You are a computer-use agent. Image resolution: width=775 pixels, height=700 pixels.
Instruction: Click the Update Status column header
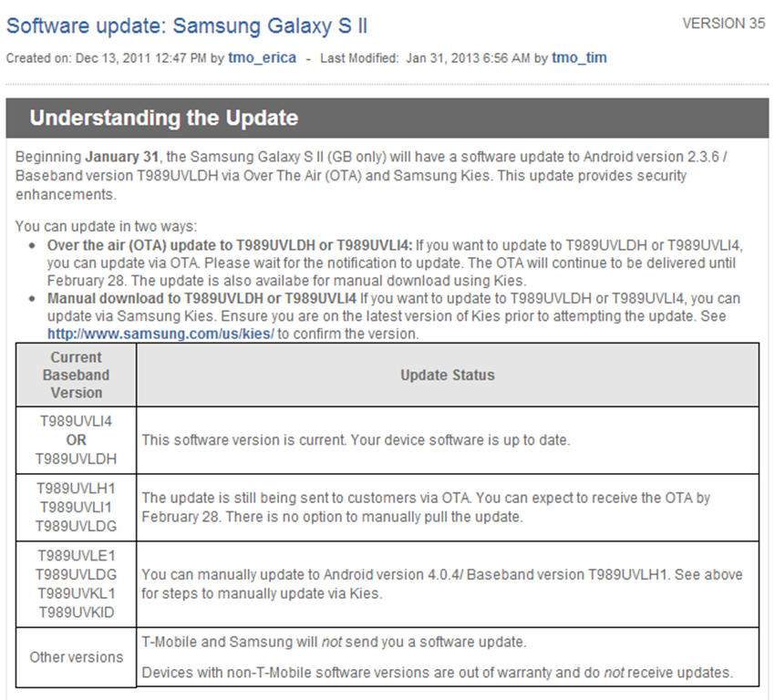pos(448,375)
